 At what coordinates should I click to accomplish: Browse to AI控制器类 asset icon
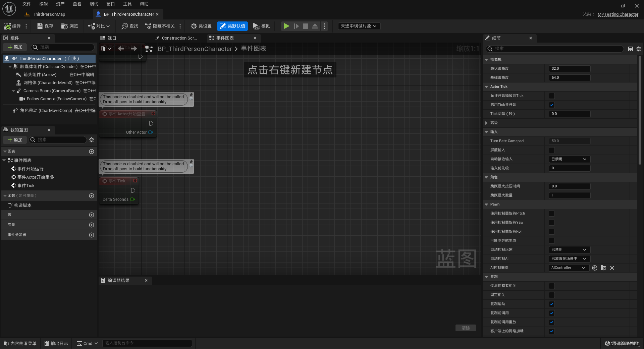coord(603,268)
